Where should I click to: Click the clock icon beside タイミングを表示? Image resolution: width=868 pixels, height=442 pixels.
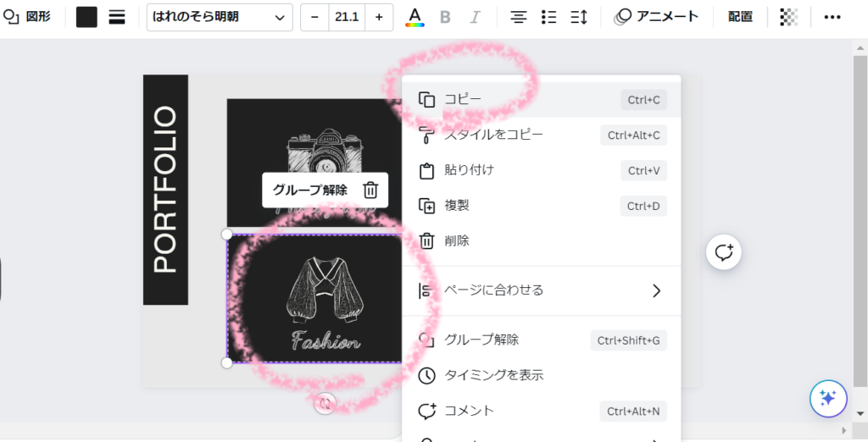(x=426, y=375)
